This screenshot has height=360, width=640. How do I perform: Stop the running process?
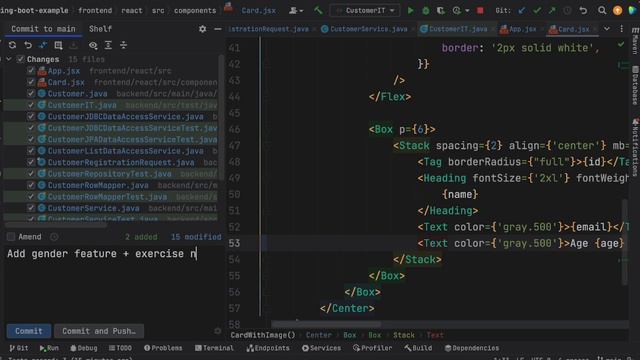(480, 11)
